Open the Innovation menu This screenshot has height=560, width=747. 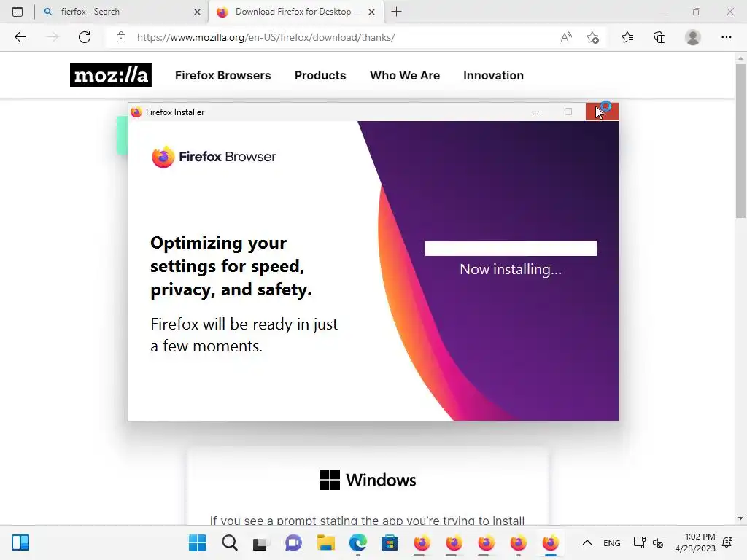click(494, 75)
